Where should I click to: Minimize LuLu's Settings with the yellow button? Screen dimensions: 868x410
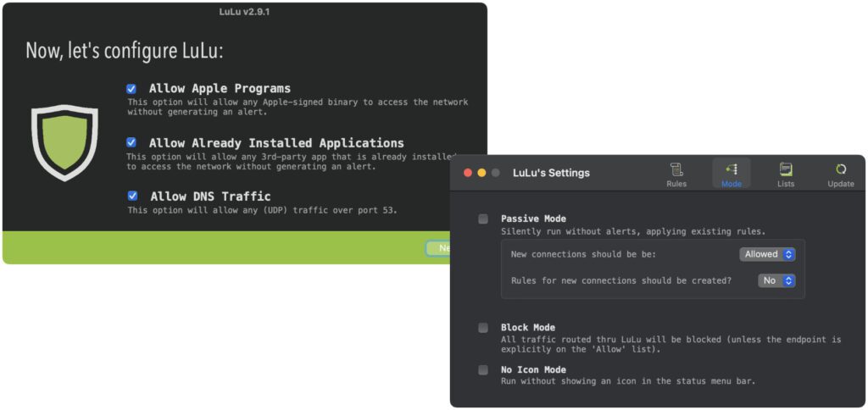[x=481, y=173]
